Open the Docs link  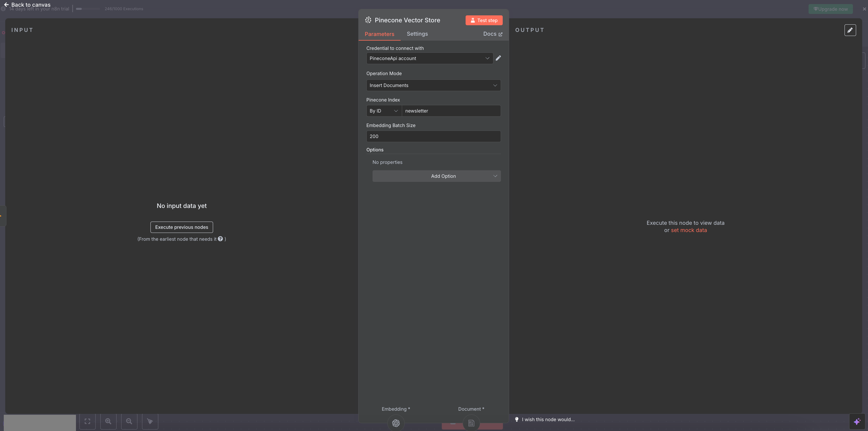coord(493,34)
